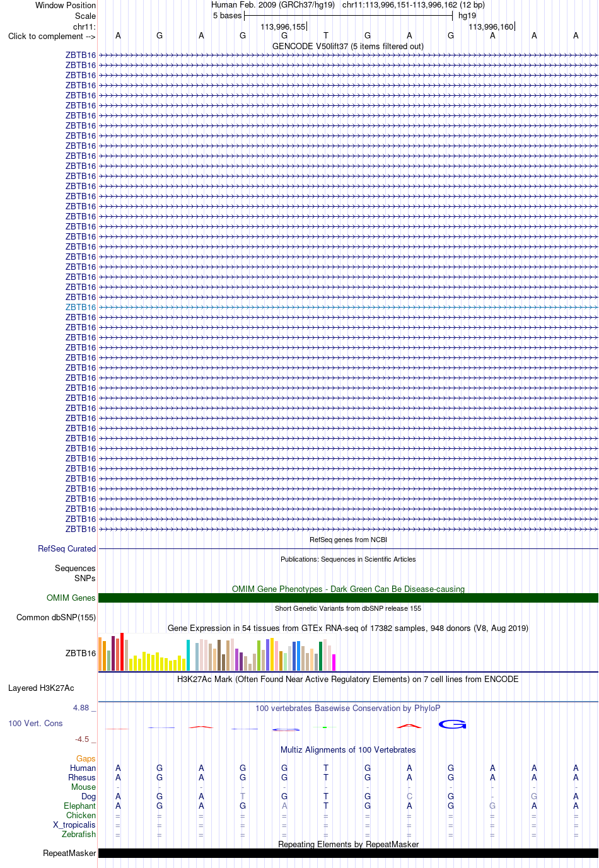This screenshot has width=599, height=868.
Task: Click the -4.5 PhyloP lower axis value
Action: click(x=85, y=739)
